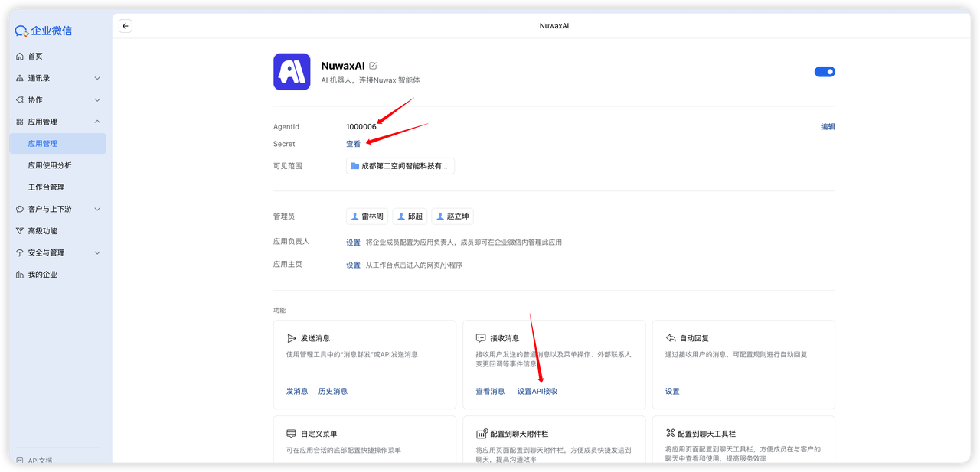Expand the 安全与管理 chevron

pyautogui.click(x=97, y=252)
